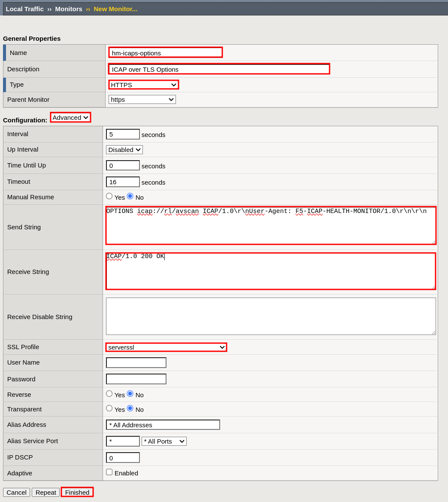Select Yes for Manual Resume
This screenshot has height=502, width=448.
click(x=109, y=196)
